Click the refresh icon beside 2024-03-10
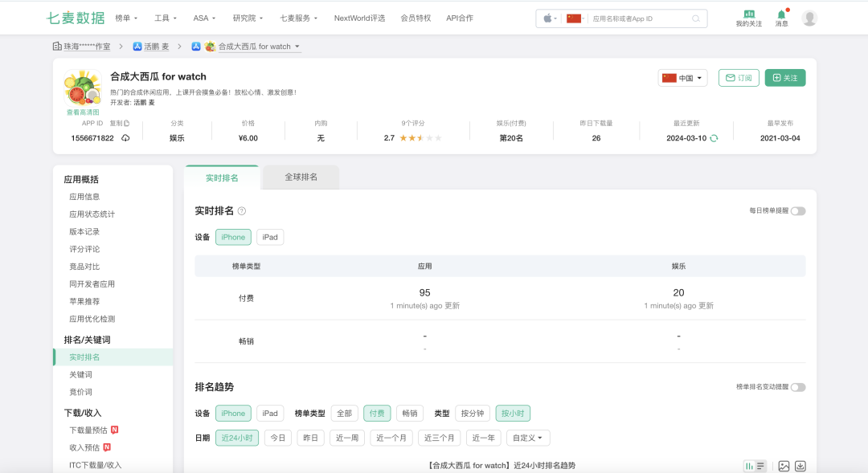 pyautogui.click(x=714, y=138)
